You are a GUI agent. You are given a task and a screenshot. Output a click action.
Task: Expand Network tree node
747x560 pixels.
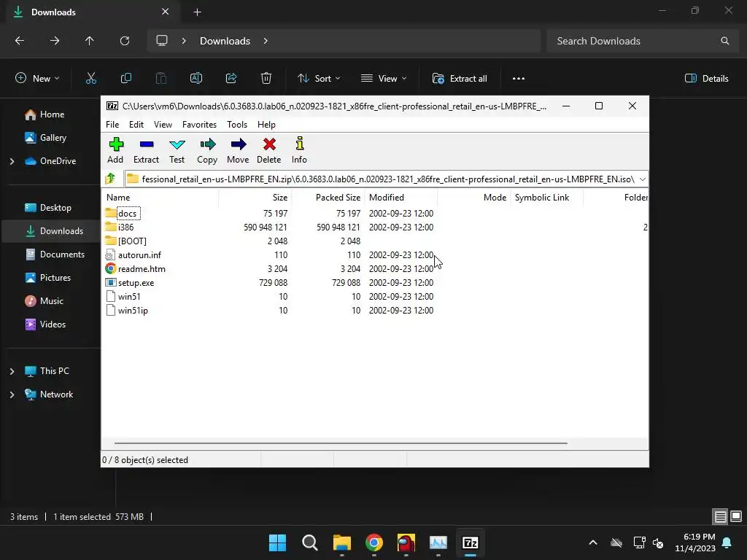tap(12, 394)
